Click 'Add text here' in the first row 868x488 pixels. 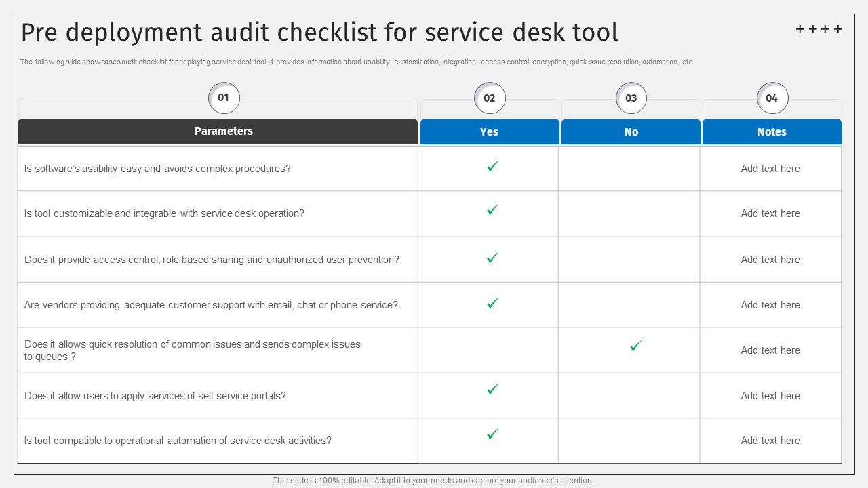[770, 169]
